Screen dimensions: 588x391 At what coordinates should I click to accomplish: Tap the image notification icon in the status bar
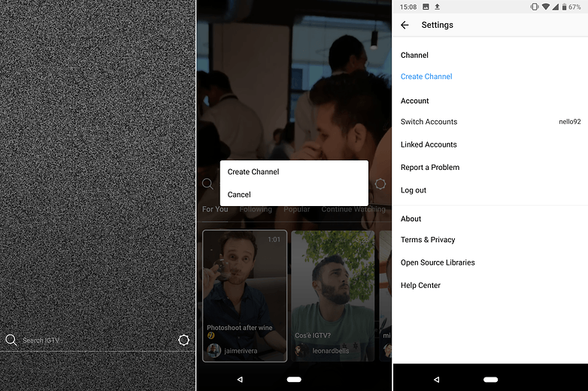426,7
